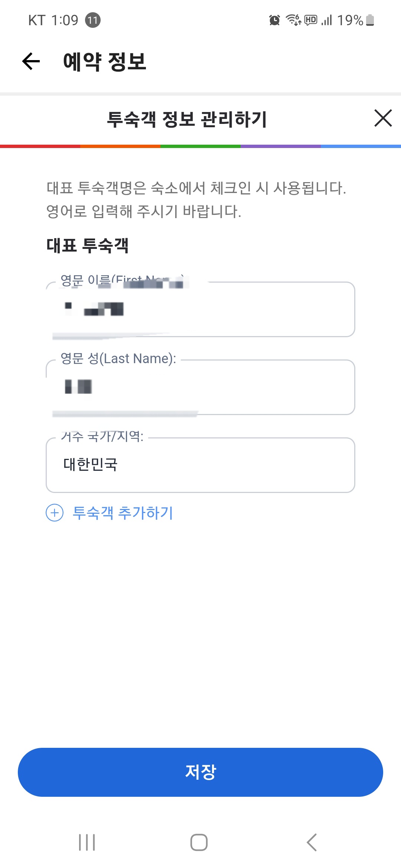Tap the Wi-Fi status icon
401x868 pixels.
(x=293, y=20)
